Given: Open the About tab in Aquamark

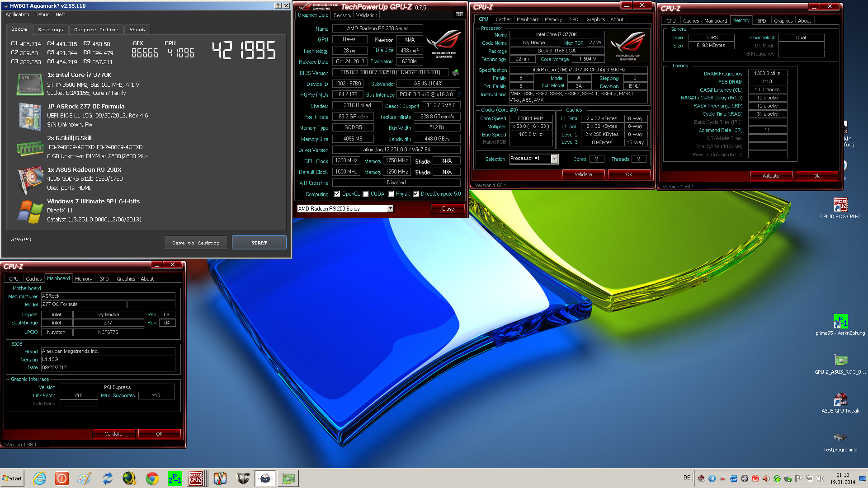Looking at the screenshot, I should (x=137, y=29).
